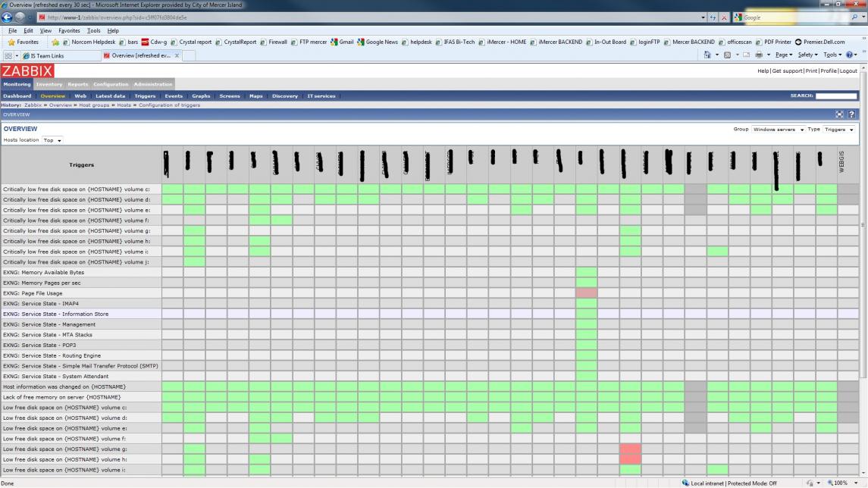Click red cell in Low free disk volume h row
The image size is (868, 488).
pyautogui.click(x=630, y=459)
